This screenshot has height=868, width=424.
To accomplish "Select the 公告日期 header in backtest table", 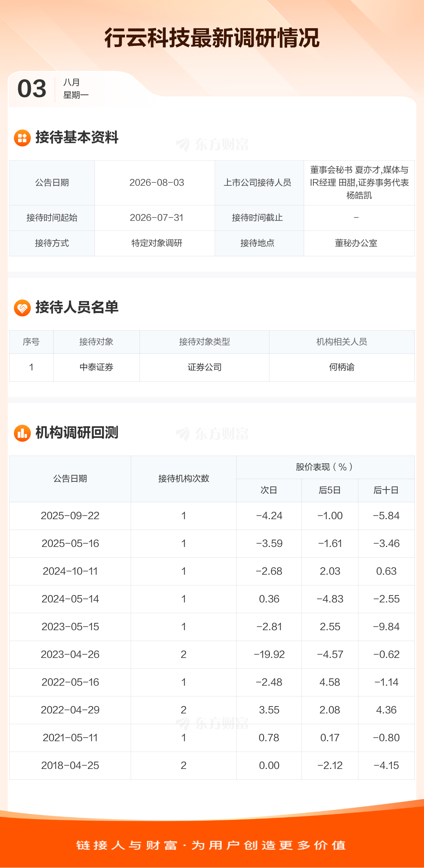I will 70,479.
